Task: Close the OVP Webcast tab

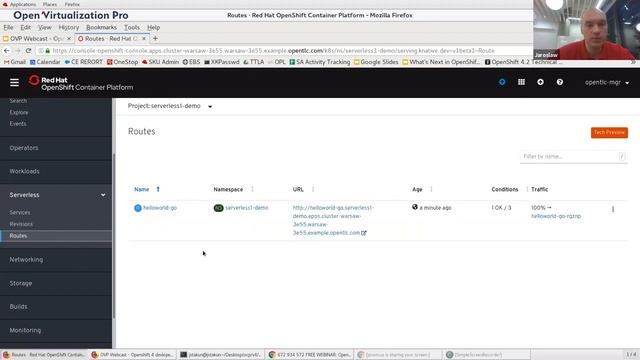Action: click(69, 38)
